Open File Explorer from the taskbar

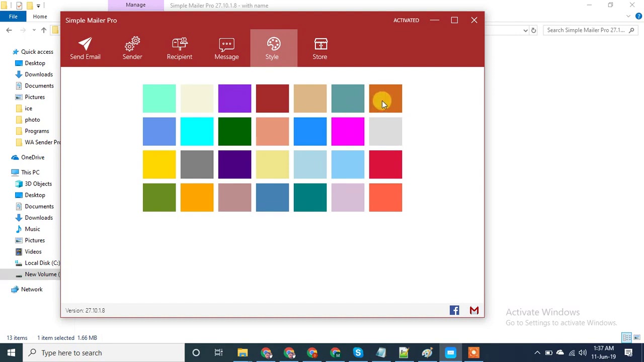coord(243,352)
